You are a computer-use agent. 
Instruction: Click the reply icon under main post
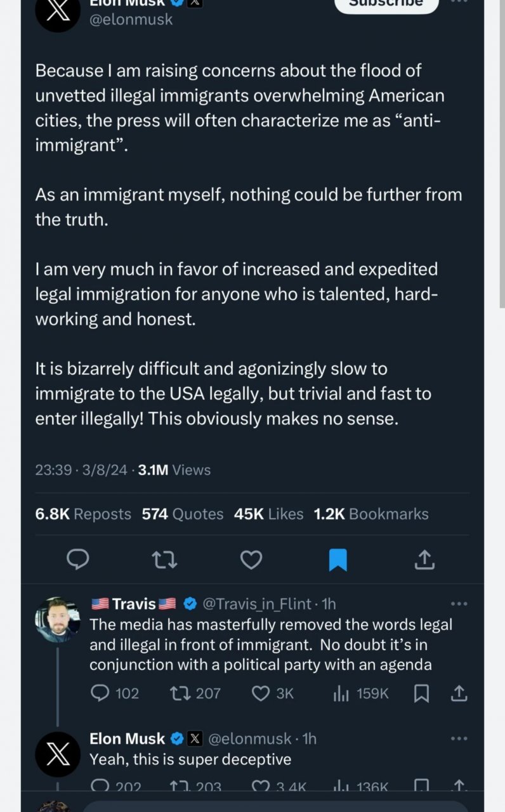click(x=77, y=559)
